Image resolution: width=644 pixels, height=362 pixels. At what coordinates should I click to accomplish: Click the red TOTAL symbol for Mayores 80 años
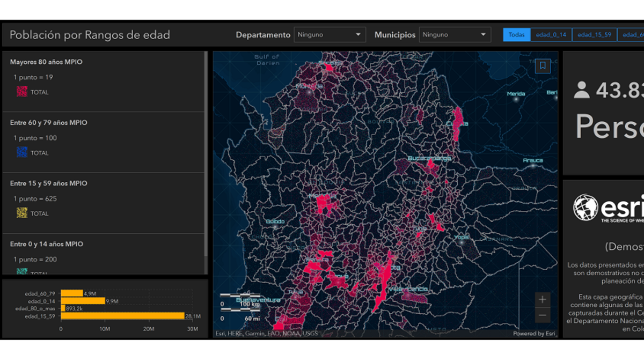(21, 92)
